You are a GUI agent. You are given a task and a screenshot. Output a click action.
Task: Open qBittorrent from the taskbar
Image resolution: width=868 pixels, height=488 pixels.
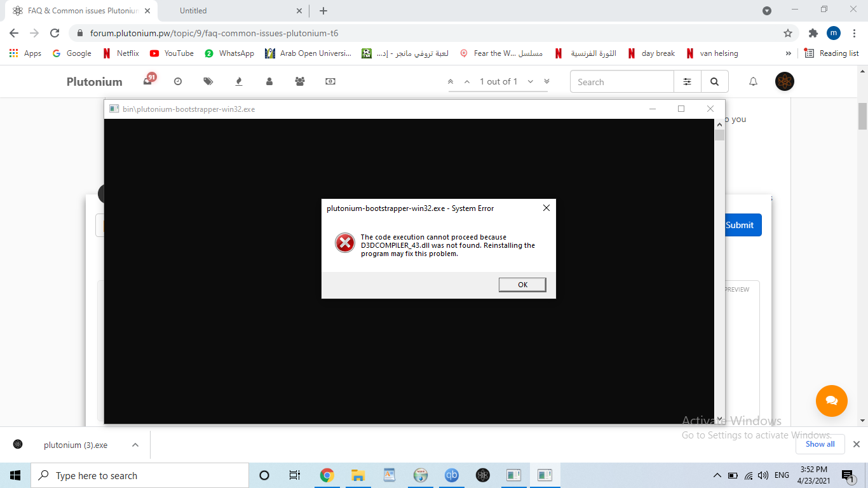(452, 475)
